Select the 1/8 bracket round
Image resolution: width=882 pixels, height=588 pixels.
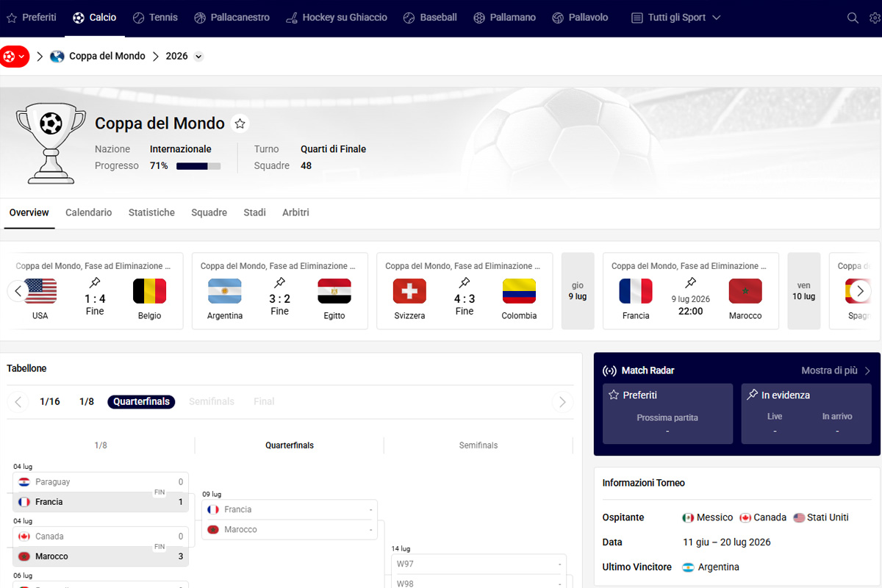click(x=87, y=401)
